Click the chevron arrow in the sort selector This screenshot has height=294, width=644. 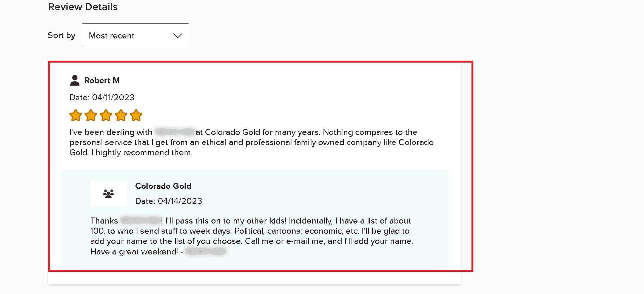click(177, 36)
